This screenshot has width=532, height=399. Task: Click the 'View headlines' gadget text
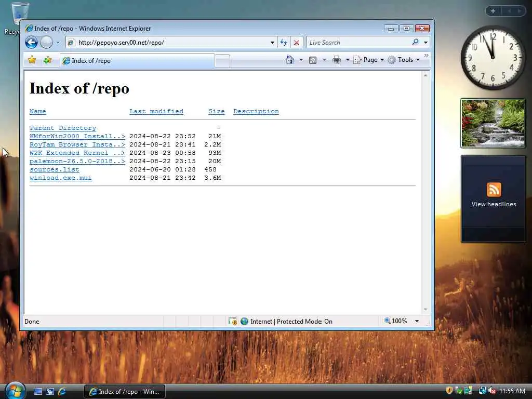click(494, 204)
